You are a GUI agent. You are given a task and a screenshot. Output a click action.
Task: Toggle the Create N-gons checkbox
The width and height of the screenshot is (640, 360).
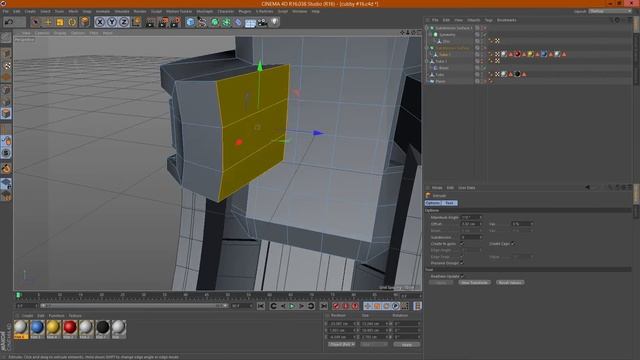(x=462, y=244)
